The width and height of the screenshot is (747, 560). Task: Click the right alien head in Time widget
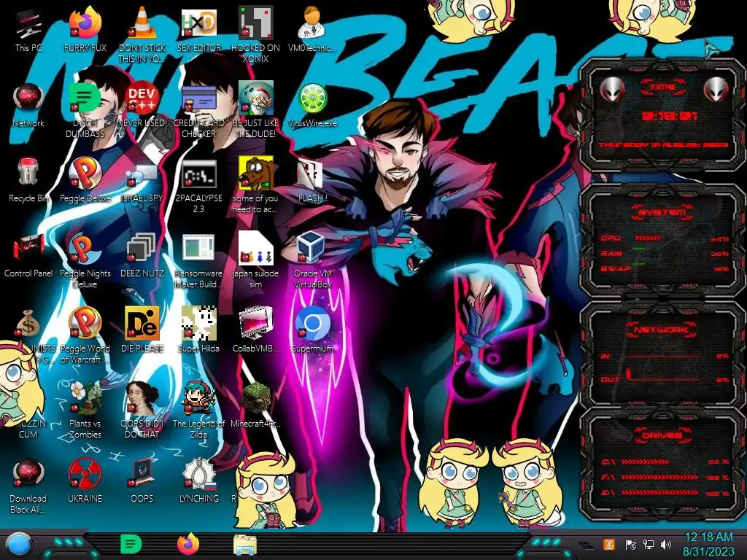tap(716, 89)
